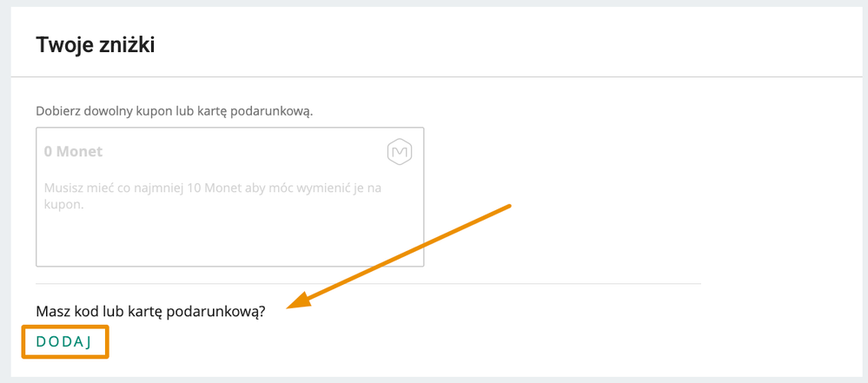Click the middle of the orange arrow shaft
Image resolution: width=868 pixels, height=383 pixels.
pyautogui.click(x=404, y=253)
